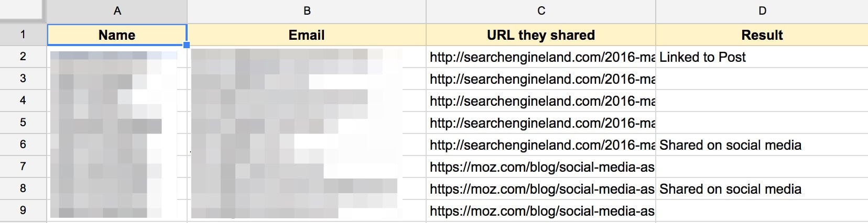The height and width of the screenshot is (223, 868).
Task: Click 'Shared on social media' in row 8
Action: (730, 189)
